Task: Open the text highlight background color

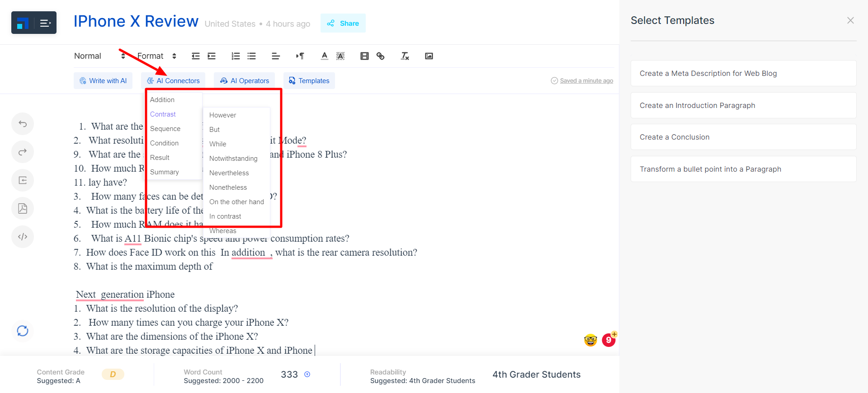Action: click(340, 56)
